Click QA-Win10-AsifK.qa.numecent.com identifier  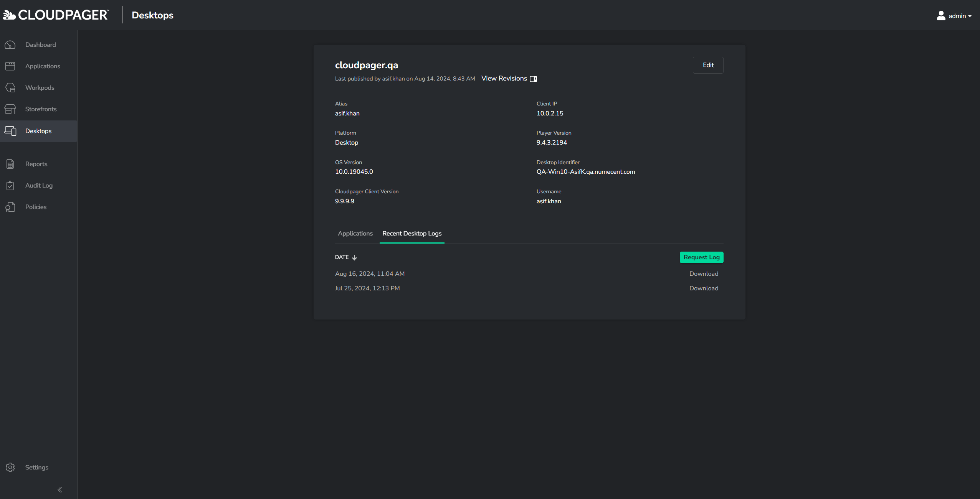586,172
